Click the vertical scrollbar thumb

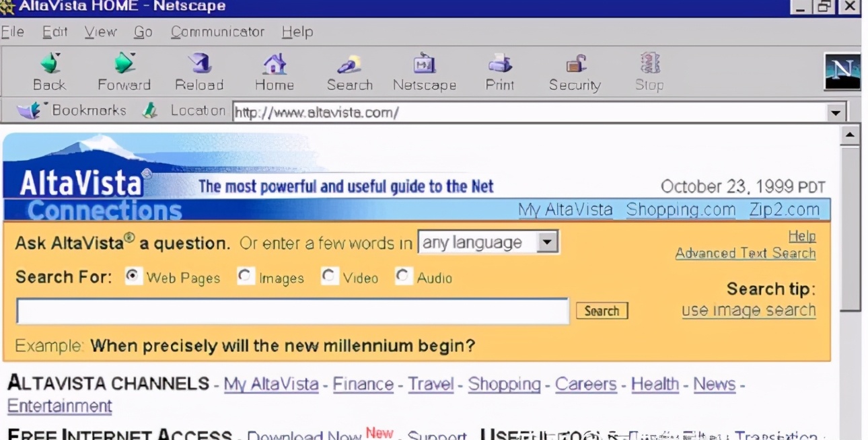(851, 229)
